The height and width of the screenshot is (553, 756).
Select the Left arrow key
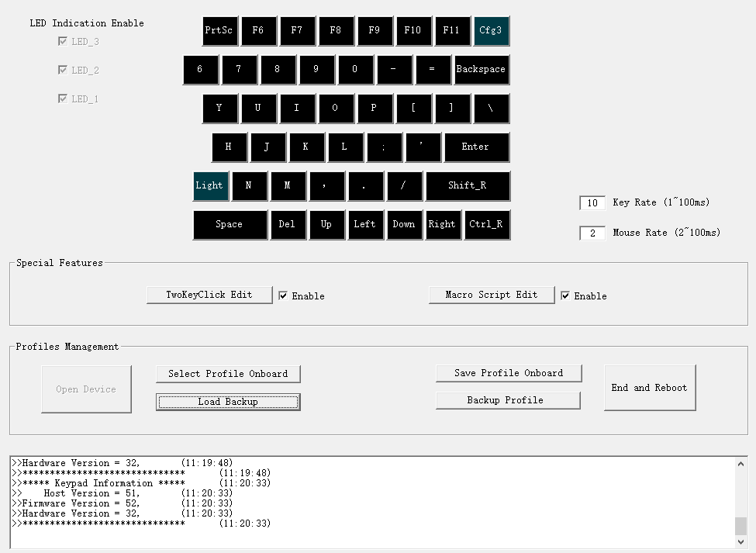365,225
